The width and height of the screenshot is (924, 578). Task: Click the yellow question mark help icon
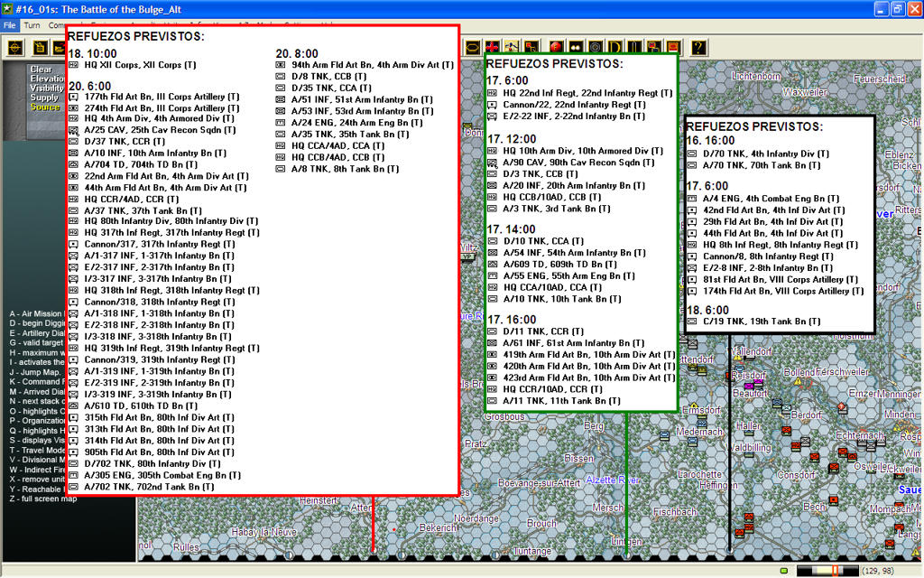click(x=698, y=46)
